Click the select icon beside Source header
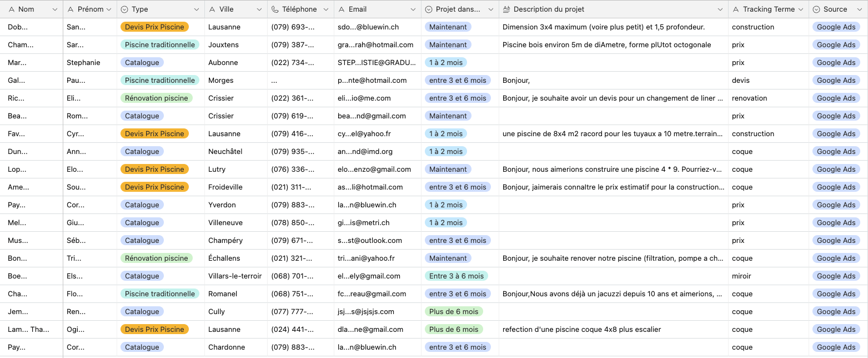Viewport: 868px width, 358px height. 816,9
